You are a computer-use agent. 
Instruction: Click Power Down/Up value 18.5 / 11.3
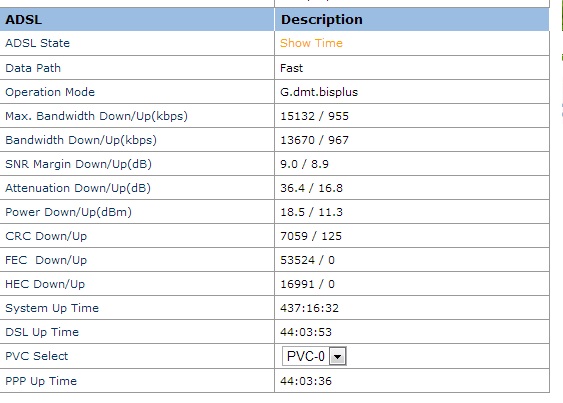[x=311, y=212]
